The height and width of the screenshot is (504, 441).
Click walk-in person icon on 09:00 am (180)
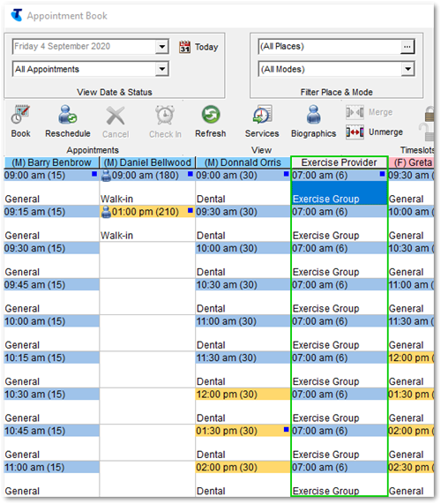(106, 176)
